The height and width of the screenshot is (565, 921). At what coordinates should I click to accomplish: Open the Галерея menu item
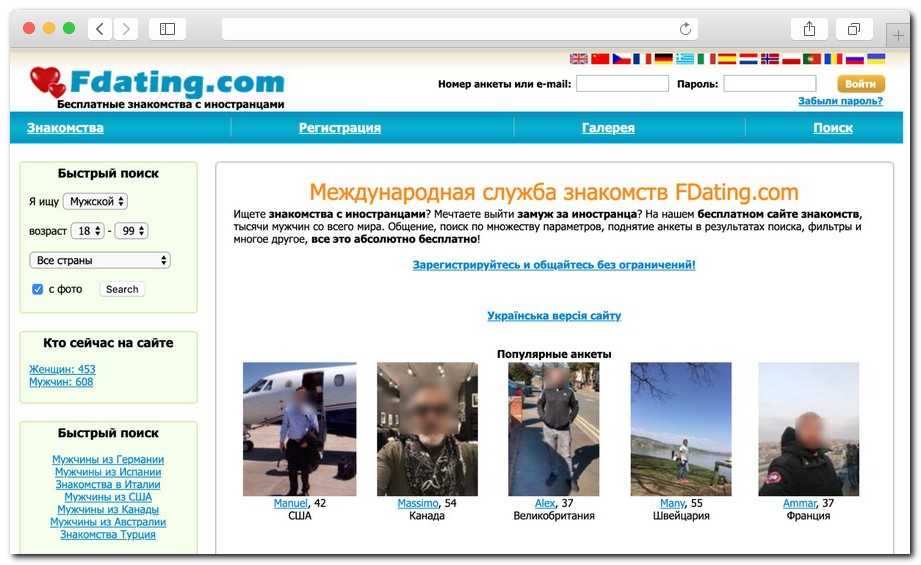coord(608,128)
